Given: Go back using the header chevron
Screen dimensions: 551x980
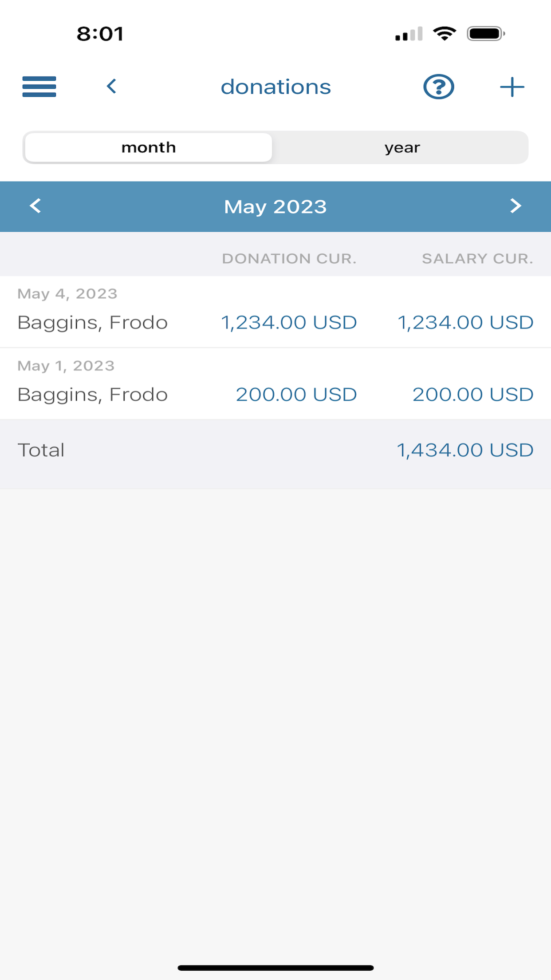Looking at the screenshot, I should [x=111, y=86].
